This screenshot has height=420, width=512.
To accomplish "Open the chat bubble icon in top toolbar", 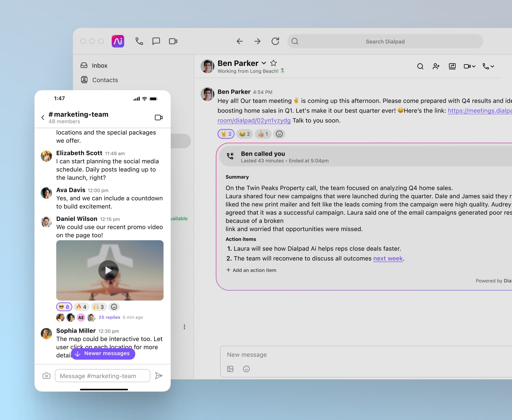I will [x=156, y=41].
